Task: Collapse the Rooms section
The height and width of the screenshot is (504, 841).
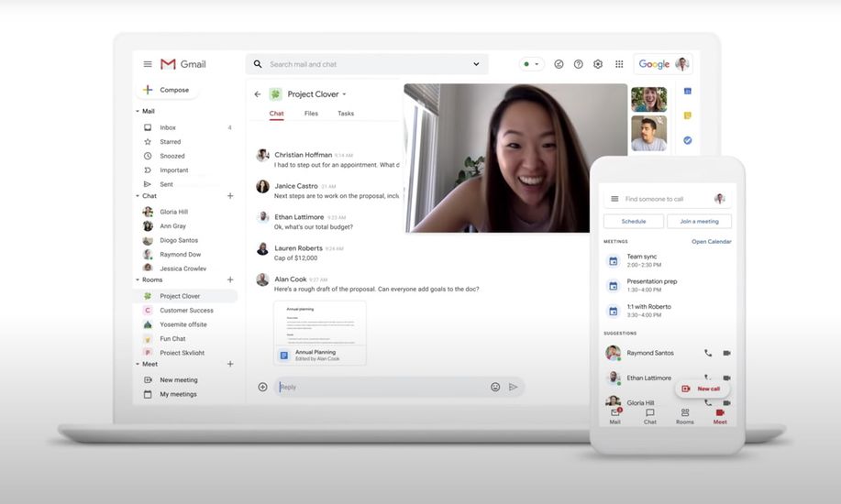Action: click(x=138, y=279)
